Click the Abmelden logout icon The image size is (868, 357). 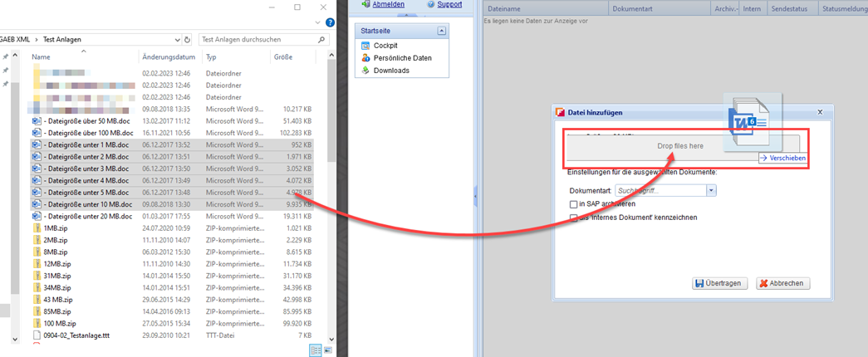[x=365, y=4]
